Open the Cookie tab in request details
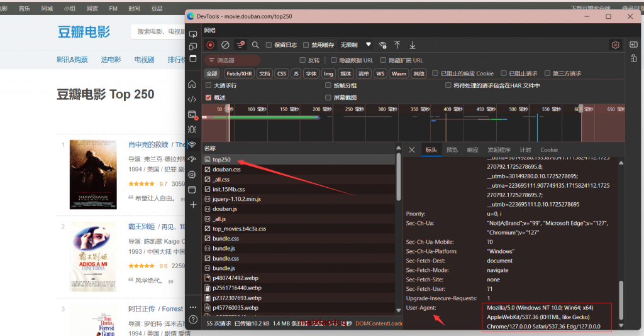644x336 pixels. 548,150
